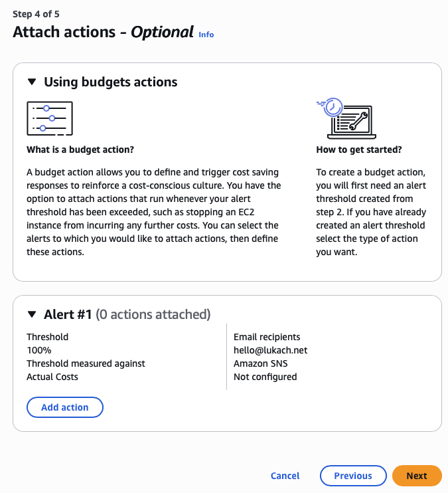The width and height of the screenshot is (448, 493).
Task: Collapse the Alert #1 section triangle
Action: click(x=31, y=314)
